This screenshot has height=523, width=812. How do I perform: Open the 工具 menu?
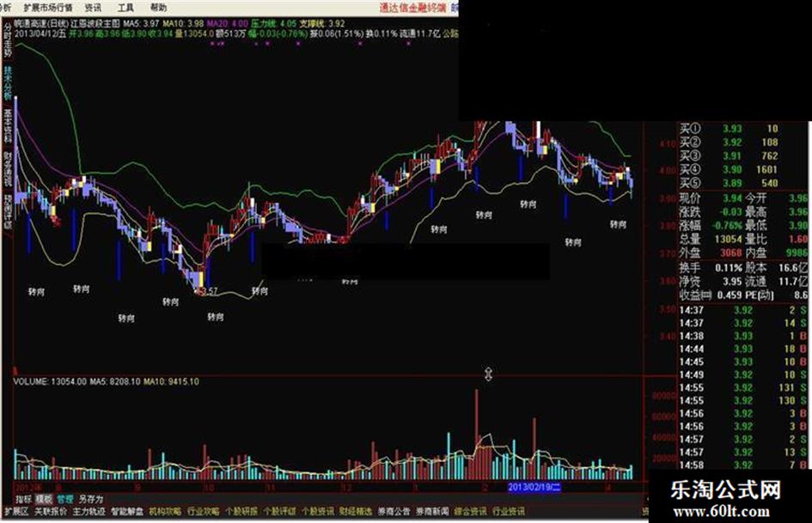point(125,7)
